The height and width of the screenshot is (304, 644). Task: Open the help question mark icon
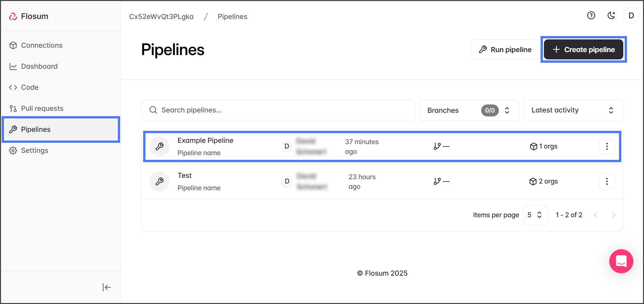click(x=591, y=16)
